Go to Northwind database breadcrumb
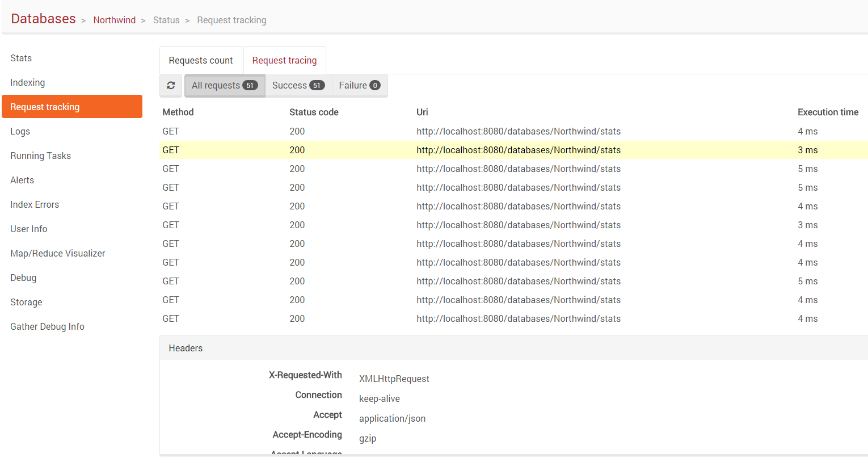The image size is (868, 466). click(115, 20)
